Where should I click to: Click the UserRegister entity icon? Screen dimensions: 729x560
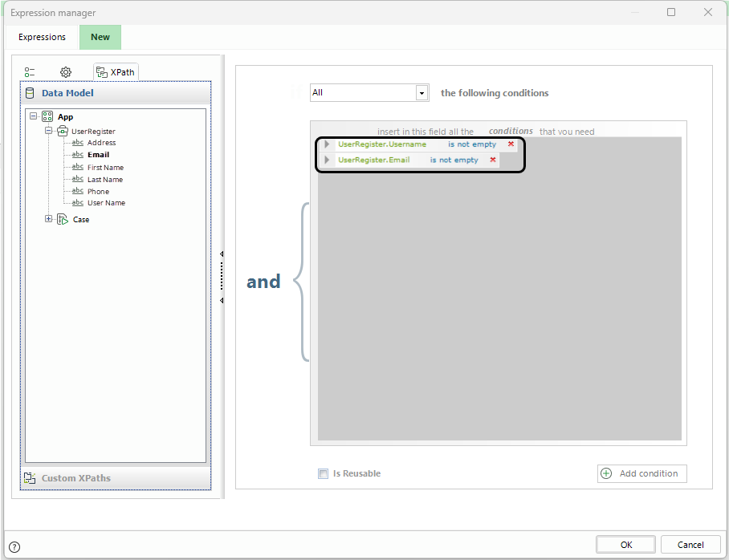click(x=63, y=131)
